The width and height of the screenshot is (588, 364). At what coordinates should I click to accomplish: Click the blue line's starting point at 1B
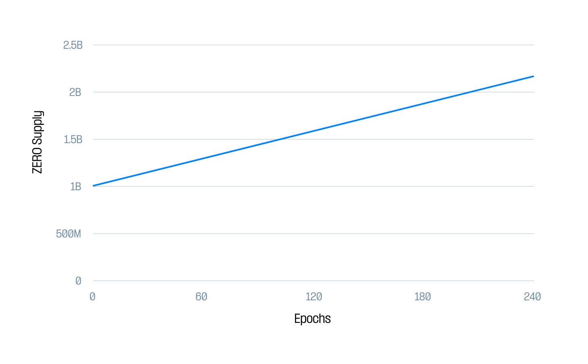(93, 186)
